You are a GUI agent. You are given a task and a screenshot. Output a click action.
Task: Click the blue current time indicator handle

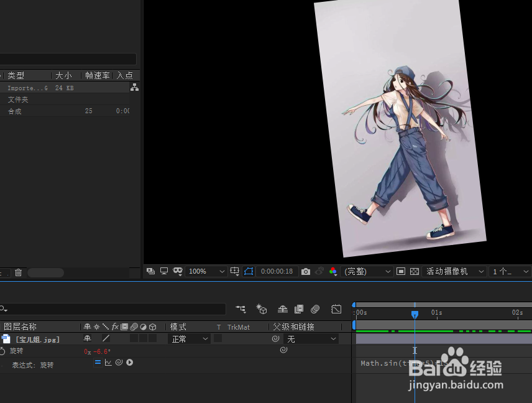[415, 315]
